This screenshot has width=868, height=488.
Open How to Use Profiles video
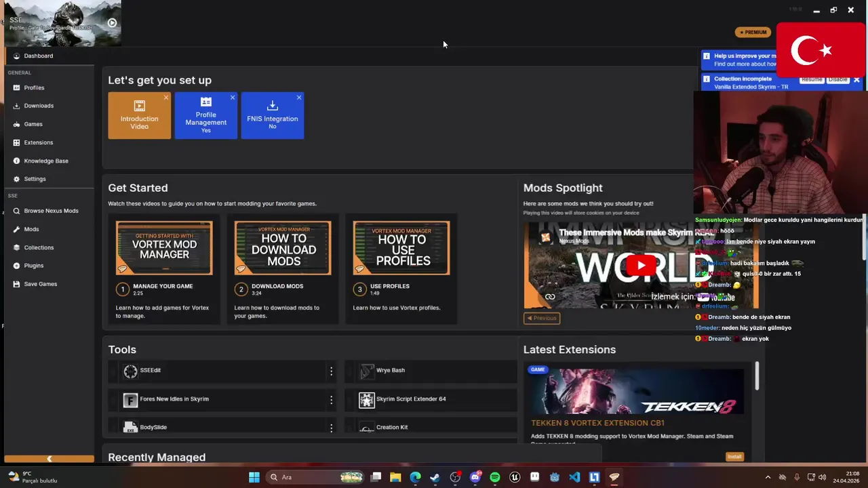coord(401,248)
